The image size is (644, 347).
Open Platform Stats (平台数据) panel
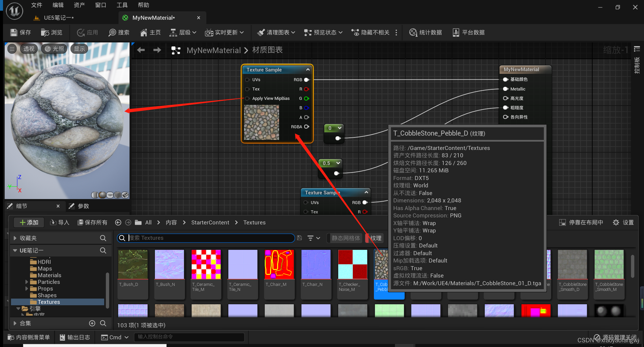(468, 32)
